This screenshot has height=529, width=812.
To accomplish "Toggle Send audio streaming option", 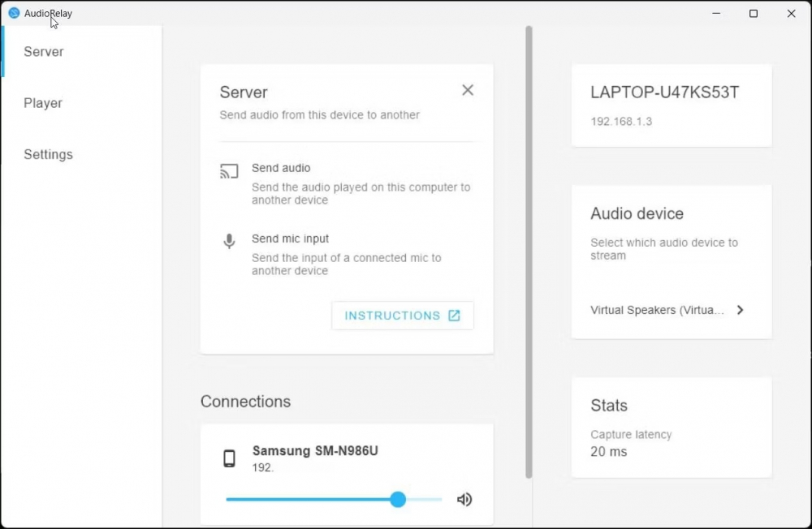I will pyautogui.click(x=281, y=168).
